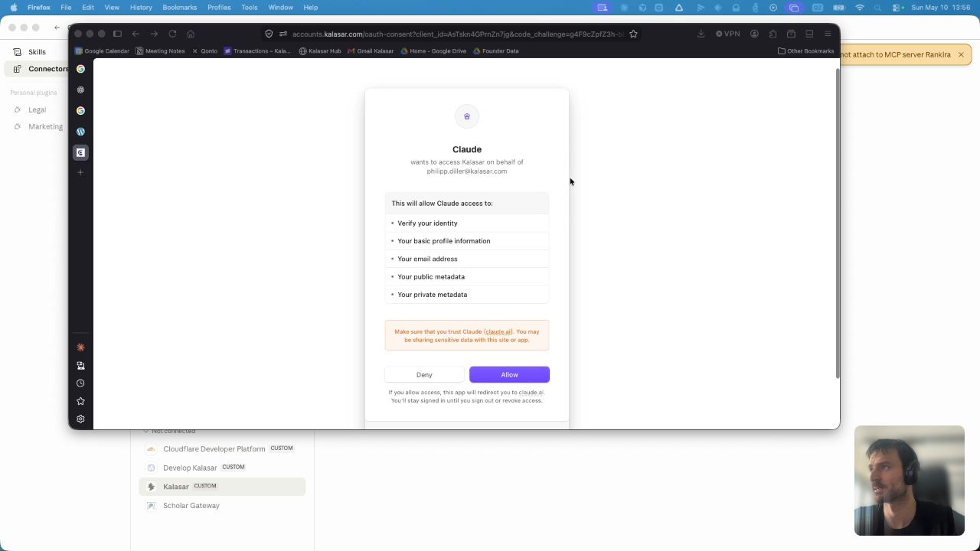Image resolution: width=980 pixels, height=551 pixels.
Task: Open the browser home page
Action: (x=191, y=34)
